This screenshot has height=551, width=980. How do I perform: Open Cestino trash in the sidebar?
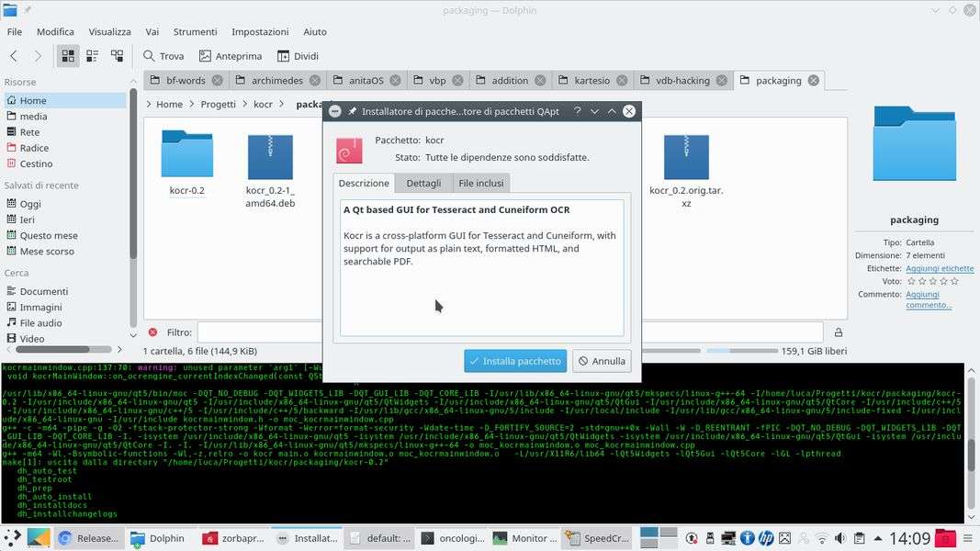(x=65, y=163)
